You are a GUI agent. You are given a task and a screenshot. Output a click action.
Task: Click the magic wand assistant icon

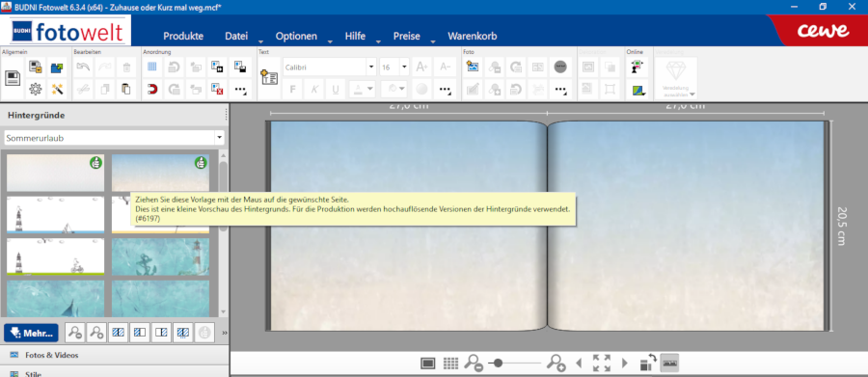pos(57,89)
